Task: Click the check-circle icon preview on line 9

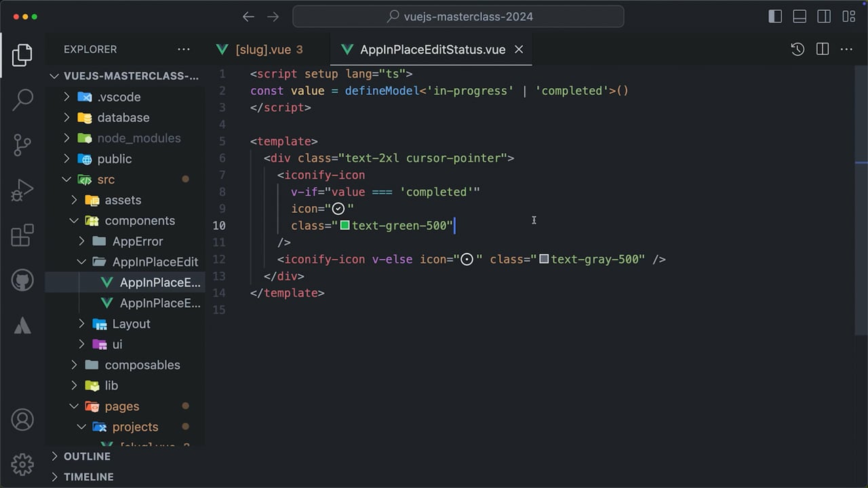Action: [338, 209]
